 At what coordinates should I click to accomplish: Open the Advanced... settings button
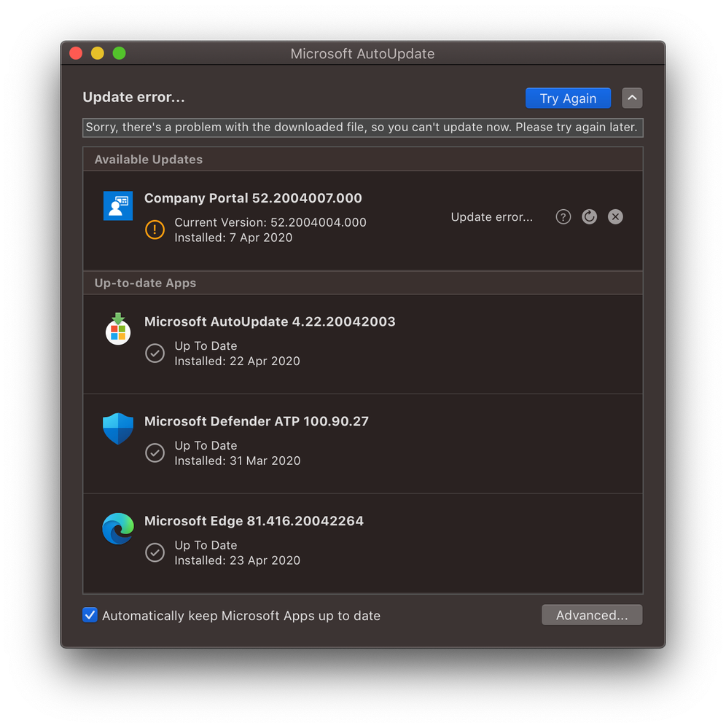coord(592,615)
